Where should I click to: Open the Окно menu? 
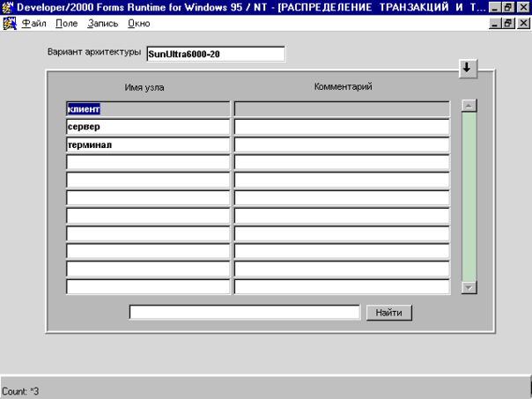pyautogui.click(x=139, y=24)
